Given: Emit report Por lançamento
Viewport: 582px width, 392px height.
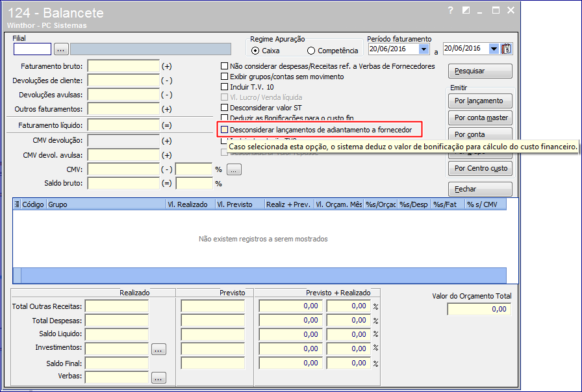Looking at the screenshot, I should (480, 101).
